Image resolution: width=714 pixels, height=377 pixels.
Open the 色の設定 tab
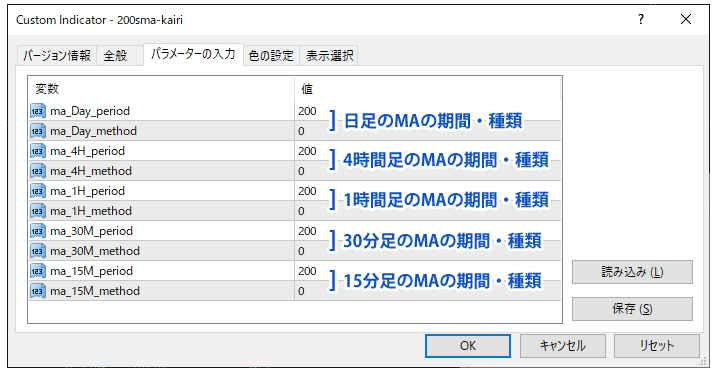click(271, 56)
